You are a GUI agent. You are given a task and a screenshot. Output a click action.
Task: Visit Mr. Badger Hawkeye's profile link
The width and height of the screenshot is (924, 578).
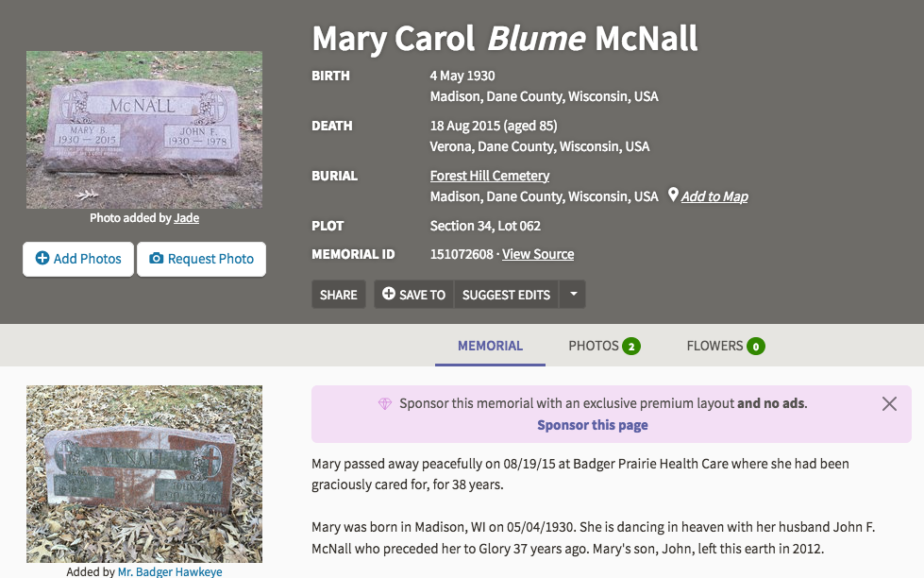point(170,571)
